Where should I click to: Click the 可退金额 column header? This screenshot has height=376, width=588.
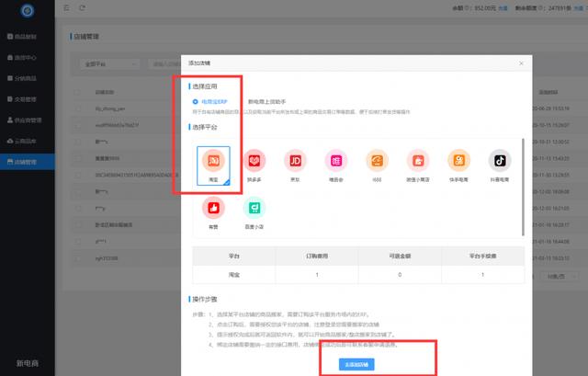(400, 256)
